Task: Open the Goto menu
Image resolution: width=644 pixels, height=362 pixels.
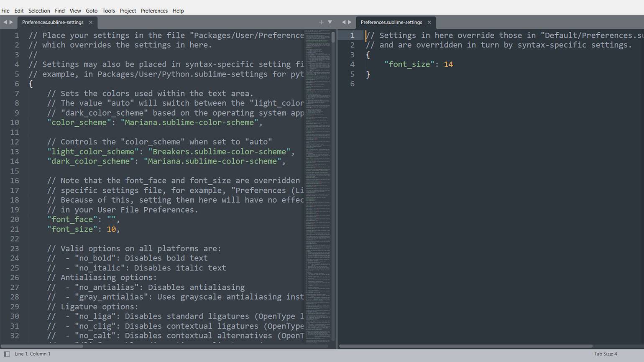Action: (92, 11)
